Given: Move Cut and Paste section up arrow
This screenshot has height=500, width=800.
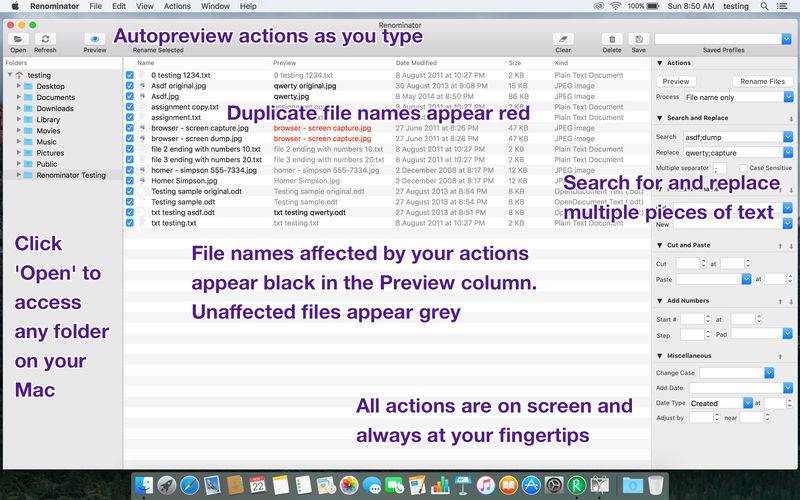Looking at the screenshot, I should 780,246.
